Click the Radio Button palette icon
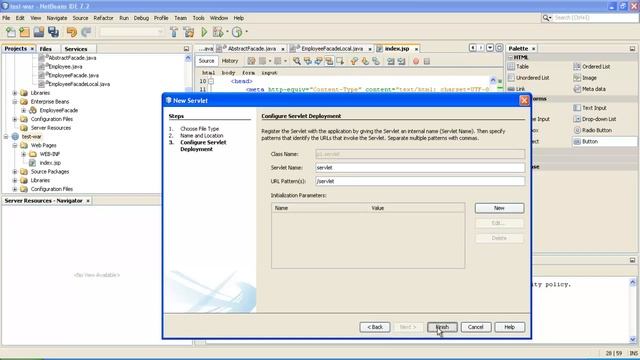Image resolution: width=640 pixels, height=360 pixels. coord(577,130)
